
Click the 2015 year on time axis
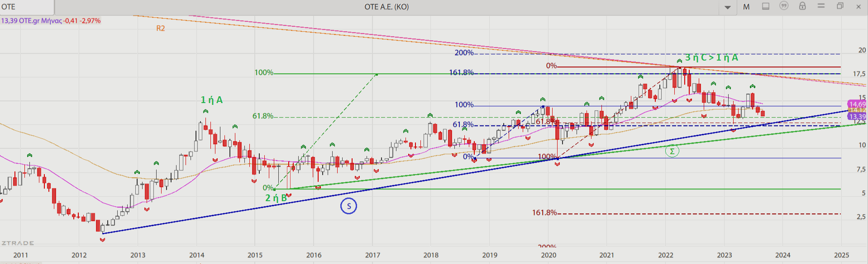[255, 255]
